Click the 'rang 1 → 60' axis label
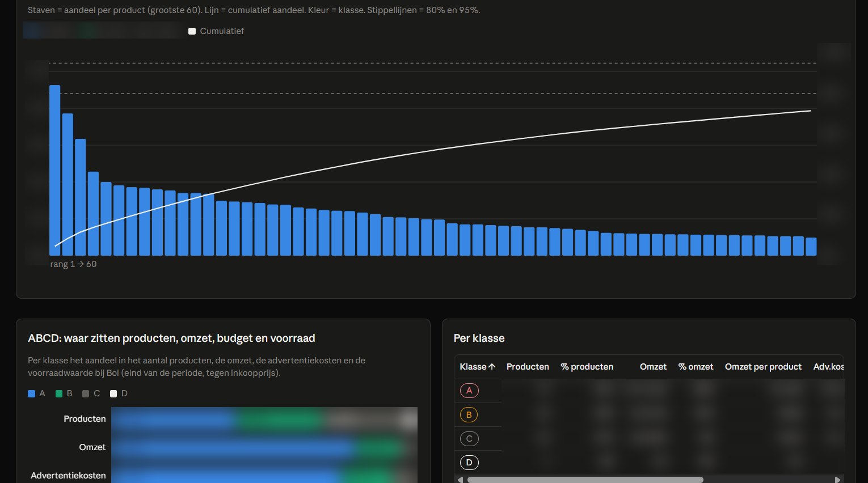The width and height of the screenshot is (868, 483). pos(73,264)
